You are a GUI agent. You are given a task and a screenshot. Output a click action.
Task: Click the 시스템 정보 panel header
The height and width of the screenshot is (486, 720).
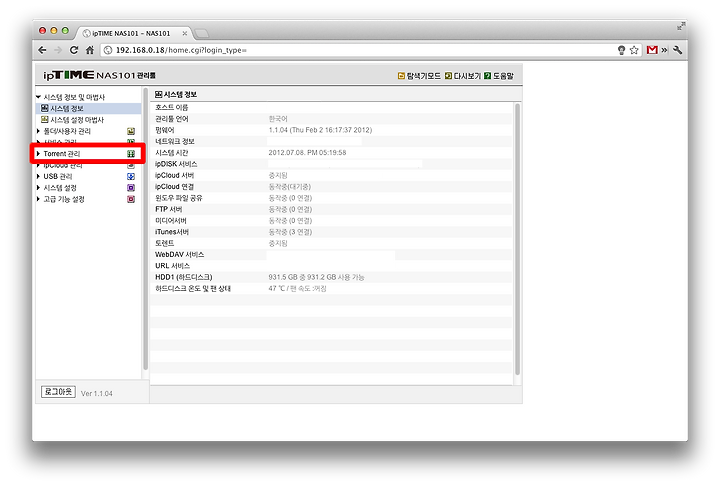(336, 94)
